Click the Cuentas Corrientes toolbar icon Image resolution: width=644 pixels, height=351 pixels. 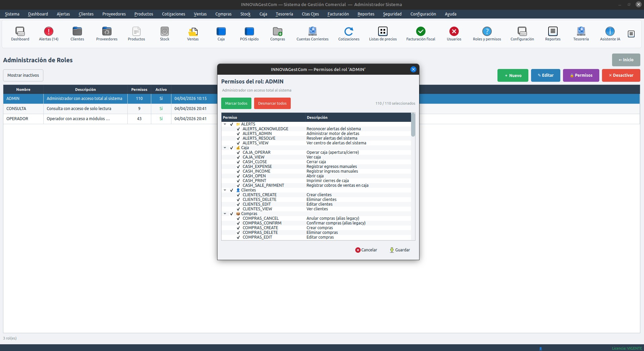(x=312, y=34)
